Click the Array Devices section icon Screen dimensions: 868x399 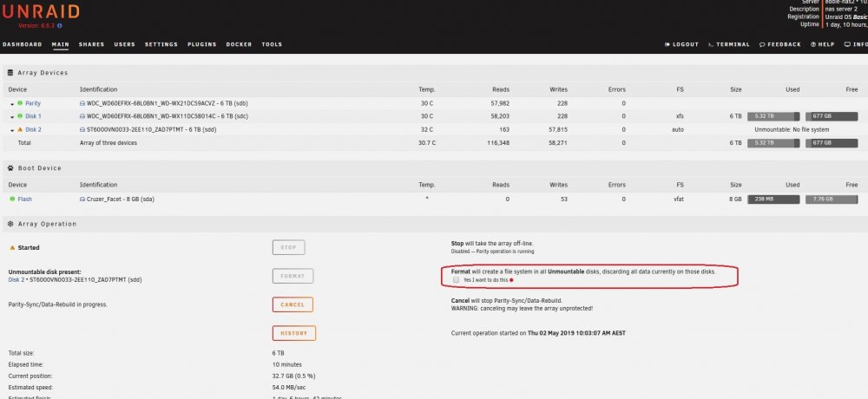pos(10,73)
